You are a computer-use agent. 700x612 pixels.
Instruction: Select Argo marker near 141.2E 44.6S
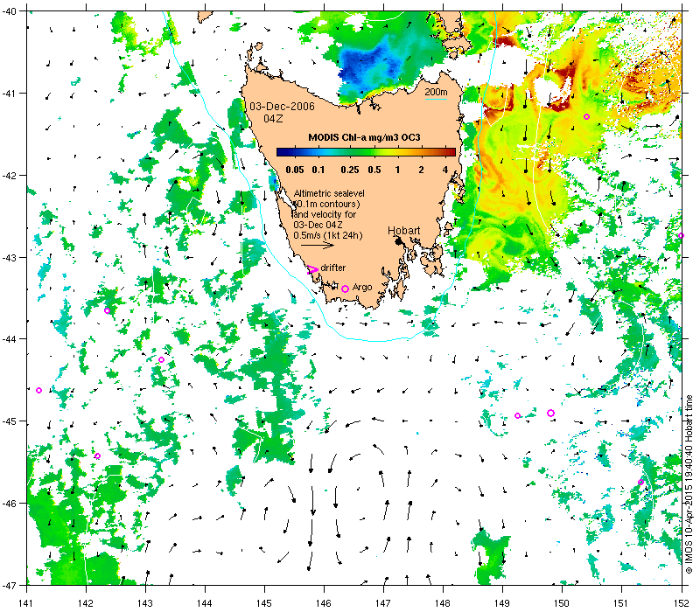(x=38, y=391)
